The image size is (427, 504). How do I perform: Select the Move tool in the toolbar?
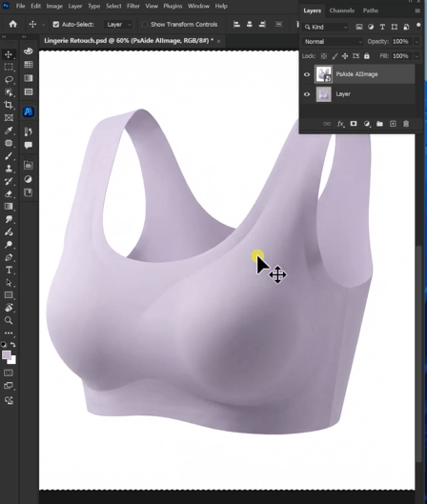coord(9,54)
